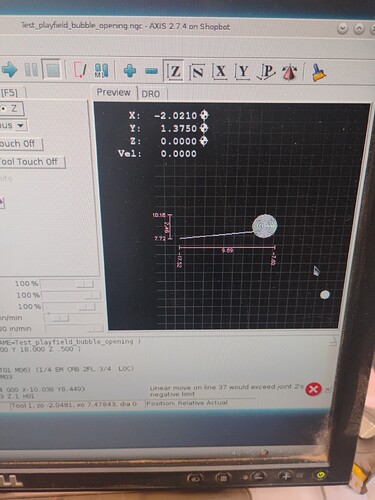375x500 pixels.
Task: Zoom out with the minus icon
Action: 151,71
